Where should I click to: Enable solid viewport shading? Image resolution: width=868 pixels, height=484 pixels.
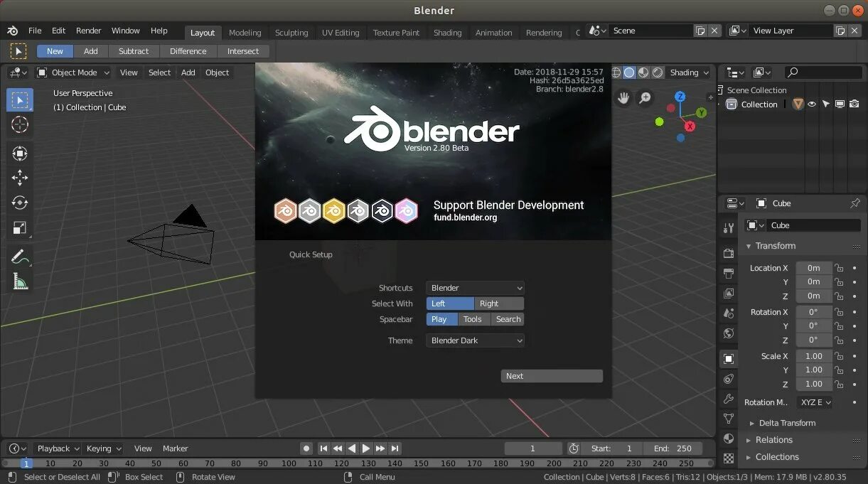point(629,72)
